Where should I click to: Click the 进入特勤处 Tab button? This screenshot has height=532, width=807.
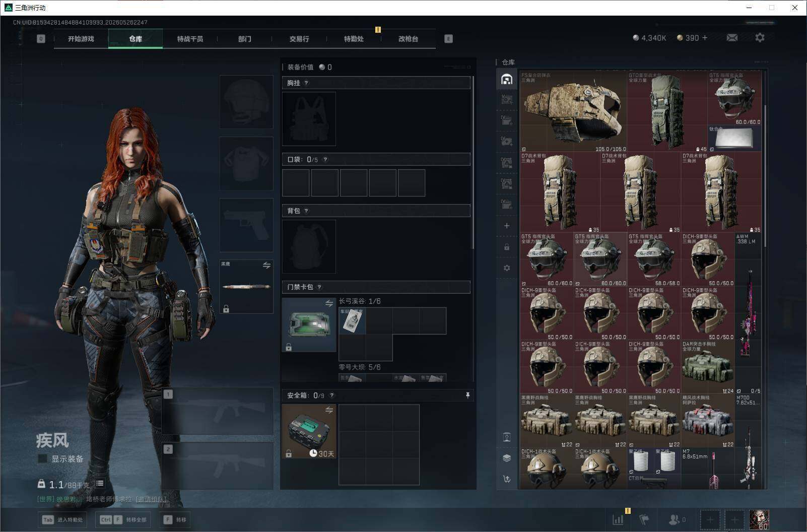coord(62,519)
